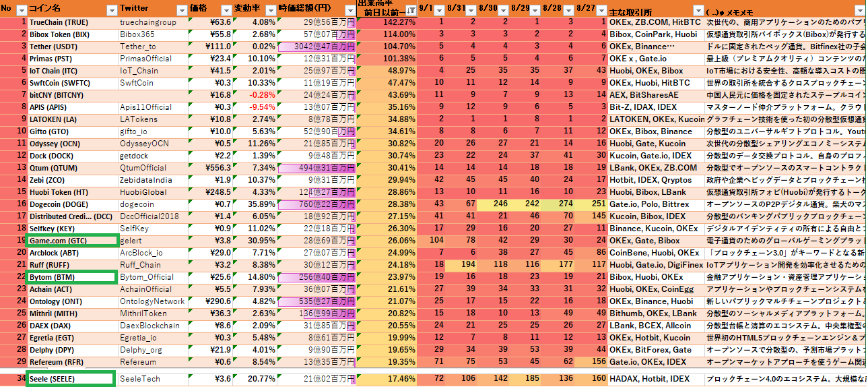
Task: Open the No column filter dropdown
Action: pyautogui.click(x=21, y=10)
